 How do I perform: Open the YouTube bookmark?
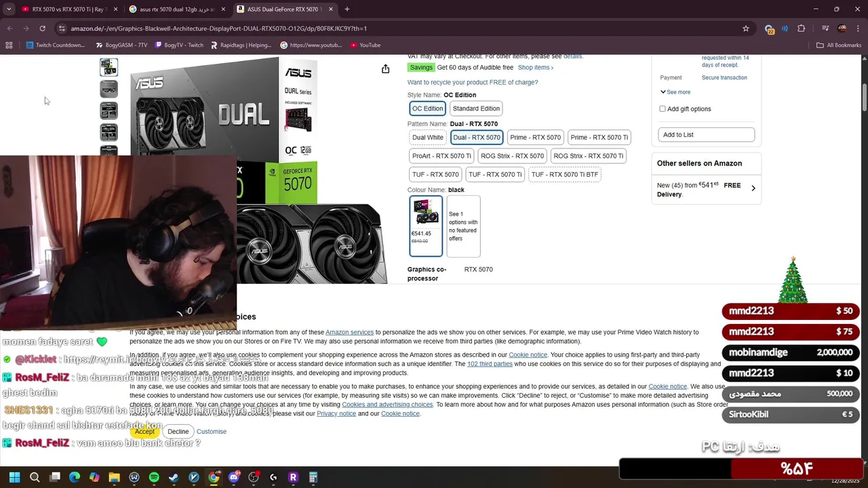pyautogui.click(x=366, y=45)
